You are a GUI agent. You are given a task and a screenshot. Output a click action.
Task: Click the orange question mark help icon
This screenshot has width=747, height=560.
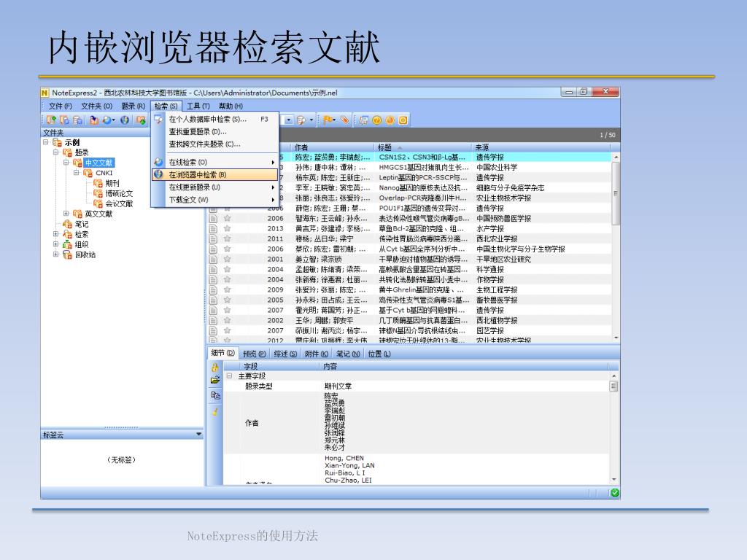click(x=377, y=120)
